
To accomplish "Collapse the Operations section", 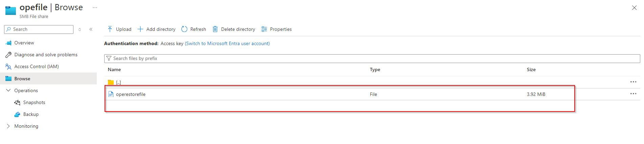I will (8, 90).
